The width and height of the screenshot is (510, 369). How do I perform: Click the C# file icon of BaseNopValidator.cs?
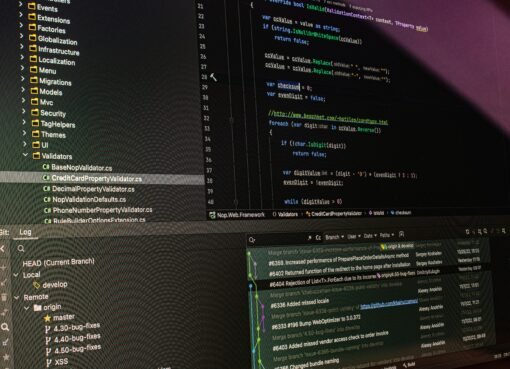pos(46,167)
